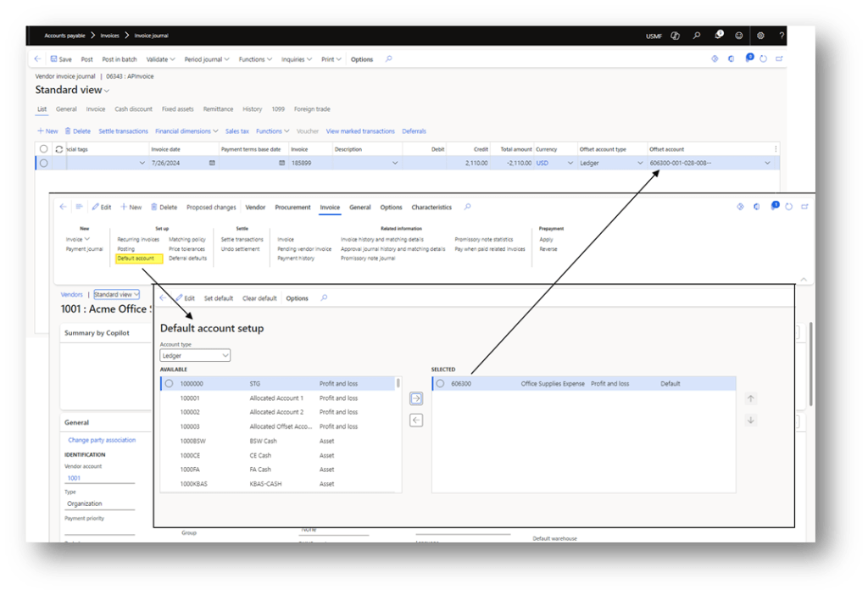Click the search magnifier in the top bar
This screenshot has height=595, width=868.
pyautogui.click(x=697, y=36)
